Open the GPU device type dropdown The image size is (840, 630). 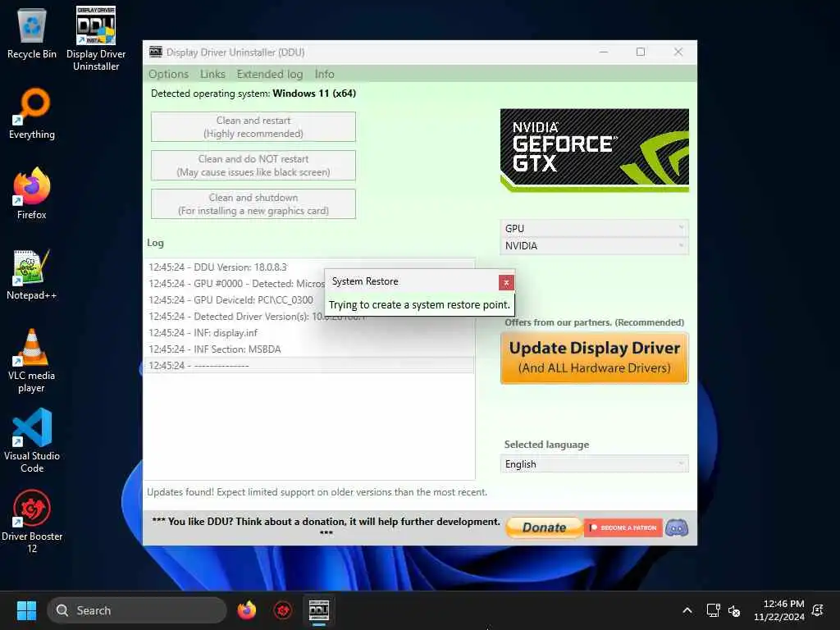tap(594, 228)
